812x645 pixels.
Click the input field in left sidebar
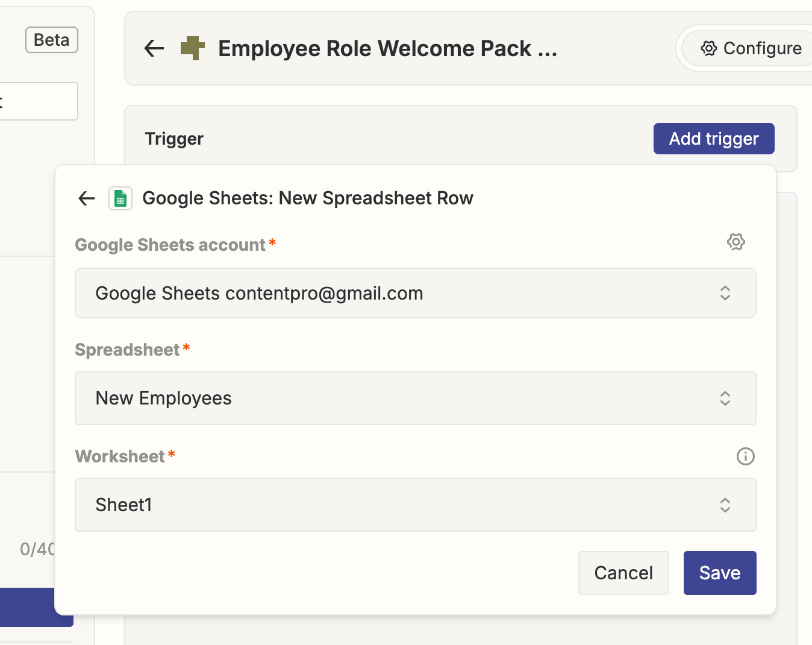39,101
